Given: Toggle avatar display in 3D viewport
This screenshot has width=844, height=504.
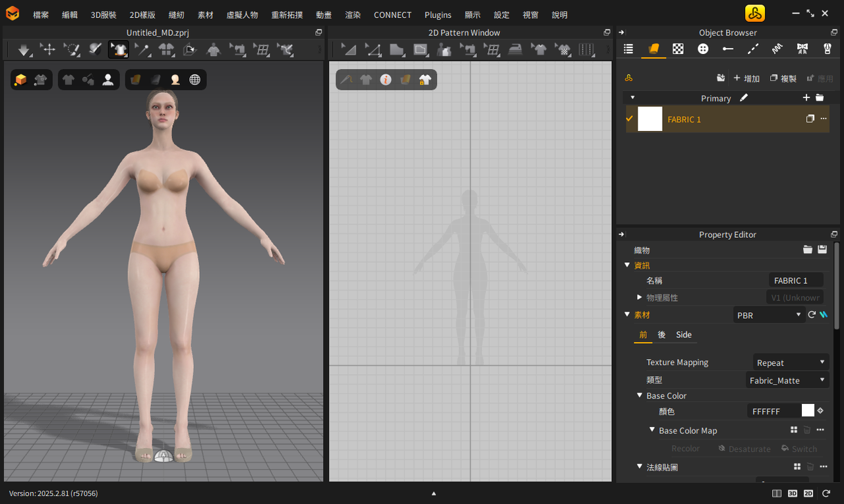Looking at the screenshot, I should click(108, 80).
